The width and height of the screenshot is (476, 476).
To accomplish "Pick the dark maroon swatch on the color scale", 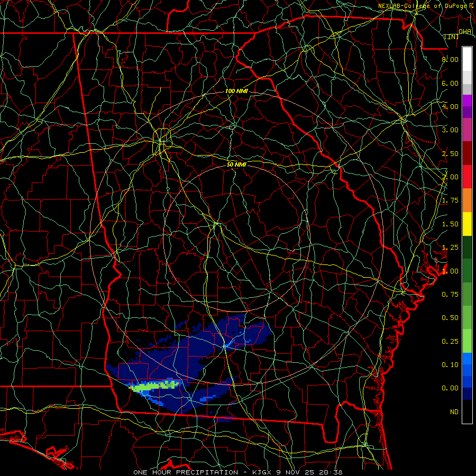I will click(467, 153).
